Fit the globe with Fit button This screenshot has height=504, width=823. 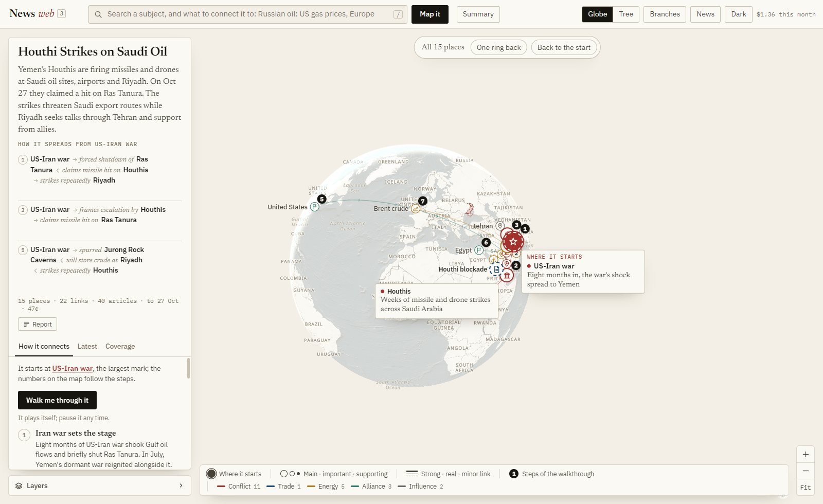click(x=806, y=487)
